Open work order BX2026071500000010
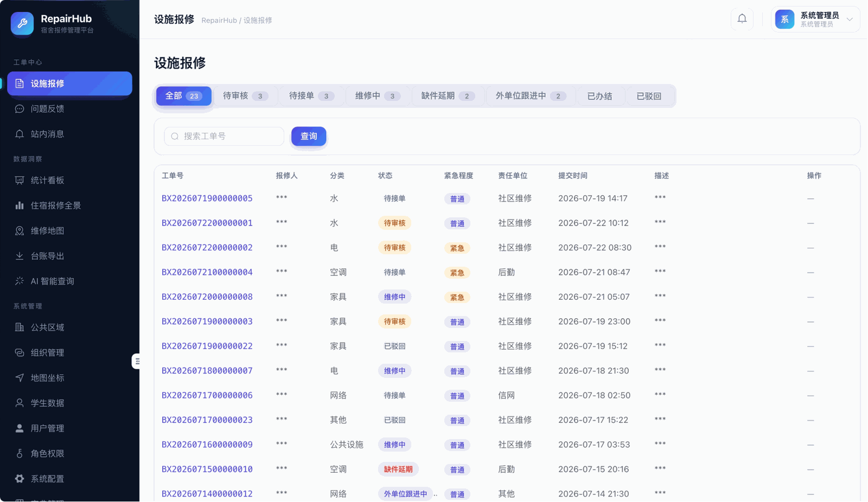The height and width of the screenshot is (502, 868). (x=207, y=469)
